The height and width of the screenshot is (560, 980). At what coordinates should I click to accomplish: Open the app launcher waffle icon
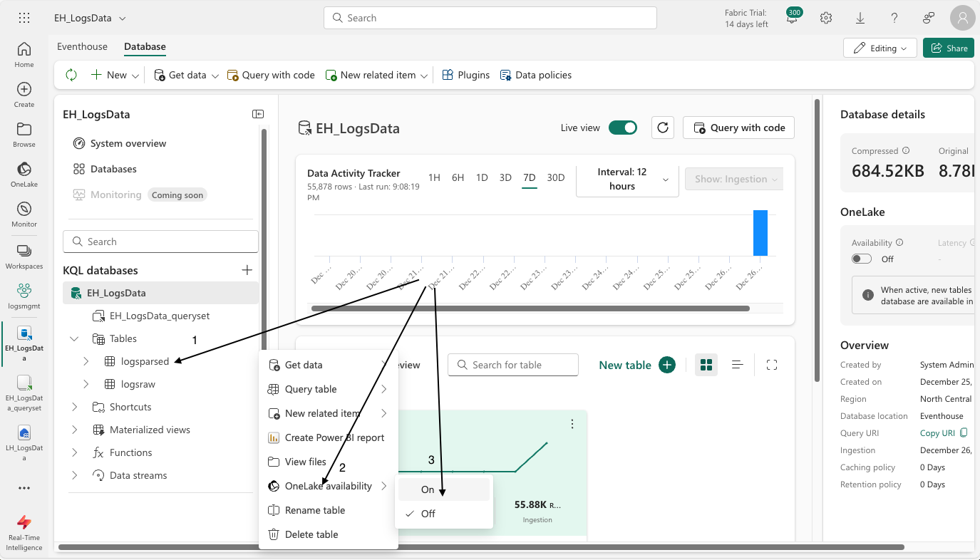coord(24,18)
